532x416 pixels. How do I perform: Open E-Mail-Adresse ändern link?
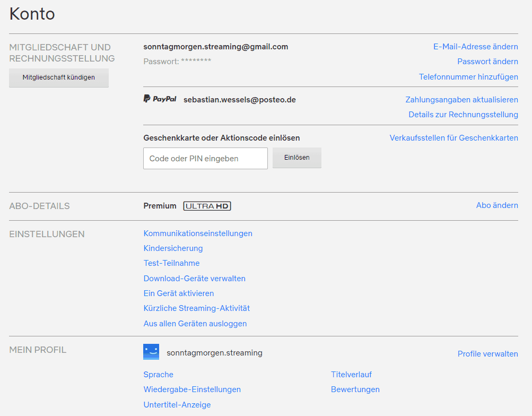point(475,47)
